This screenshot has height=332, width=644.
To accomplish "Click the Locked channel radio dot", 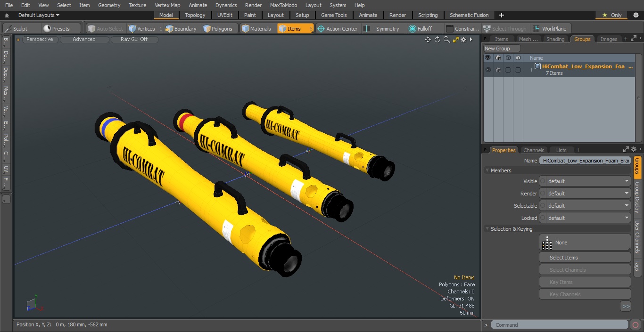I will click(x=542, y=218).
